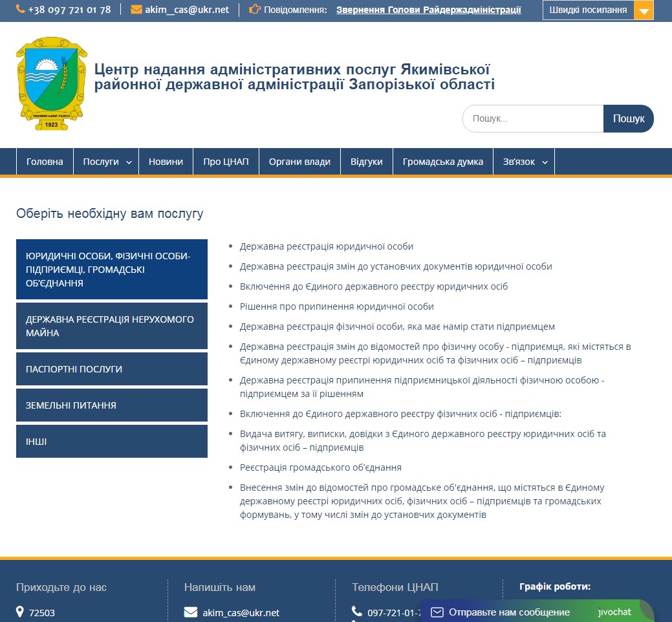Click the Оберіть необхідну вам послугу heading
The height and width of the screenshot is (622, 672).
coord(110,213)
